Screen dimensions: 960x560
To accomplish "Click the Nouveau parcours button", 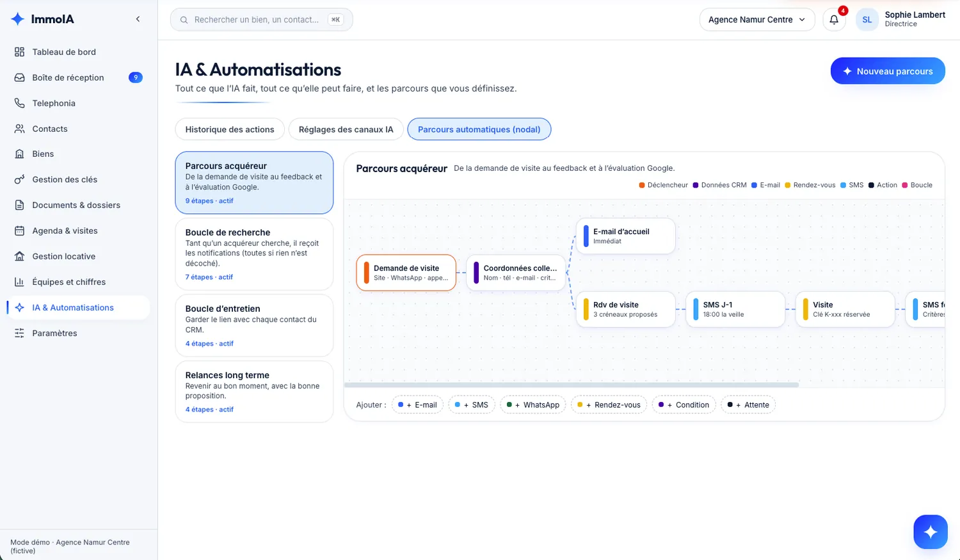I will click(888, 71).
